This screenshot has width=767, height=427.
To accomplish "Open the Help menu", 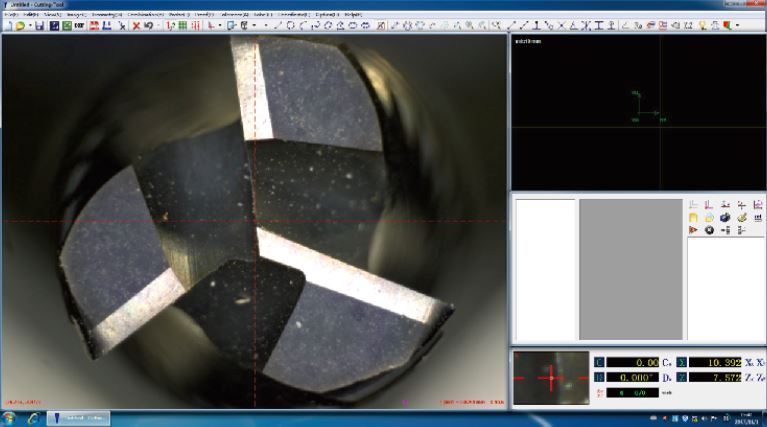I will [353, 15].
